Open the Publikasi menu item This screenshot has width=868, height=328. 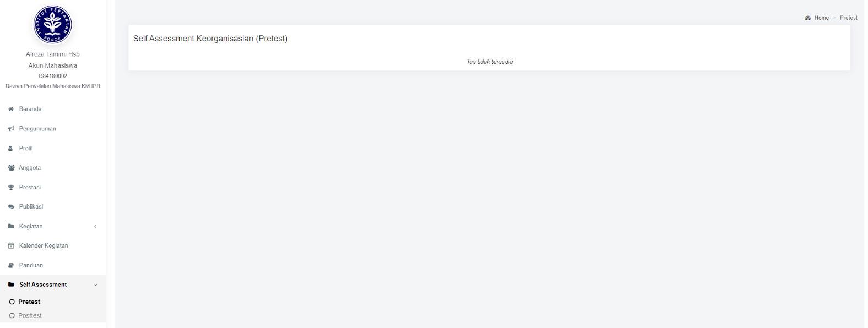tap(31, 207)
